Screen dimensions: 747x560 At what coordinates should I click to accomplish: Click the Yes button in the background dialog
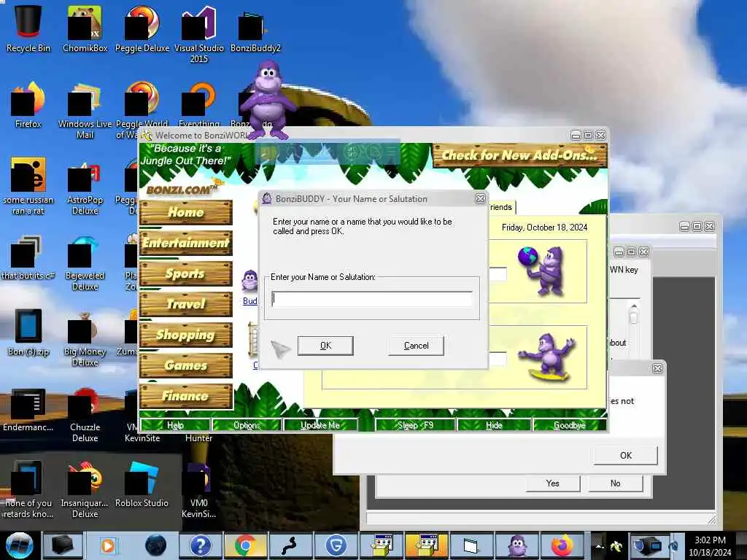point(553,483)
